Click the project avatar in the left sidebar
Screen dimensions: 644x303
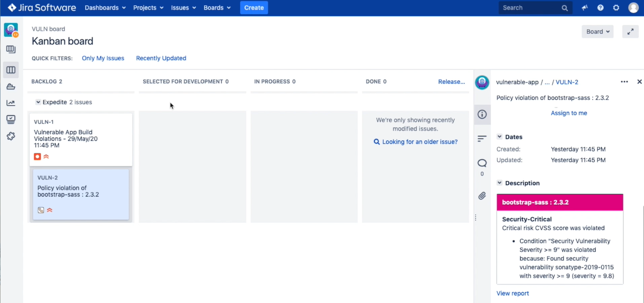pyautogui.click(x=11, y=30)
